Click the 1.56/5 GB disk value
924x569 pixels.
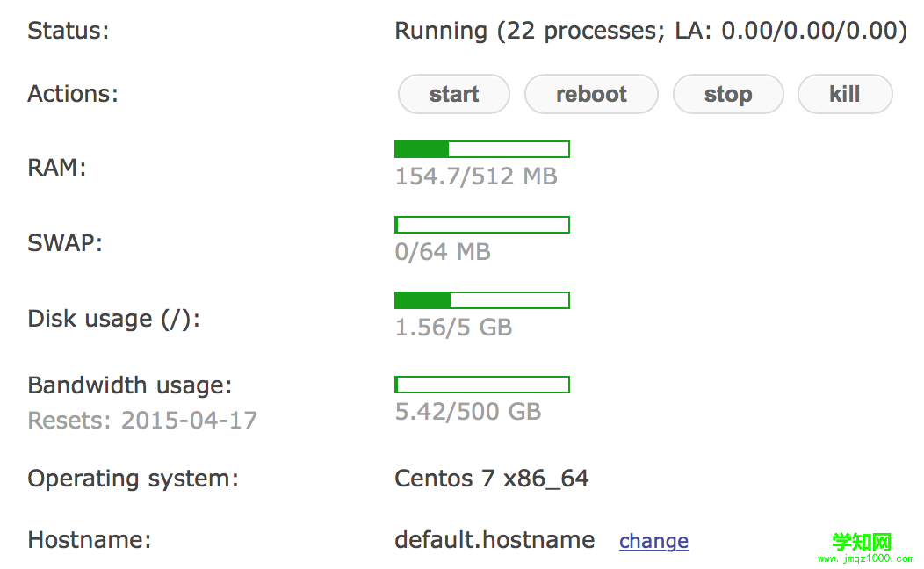coord(453,328)
